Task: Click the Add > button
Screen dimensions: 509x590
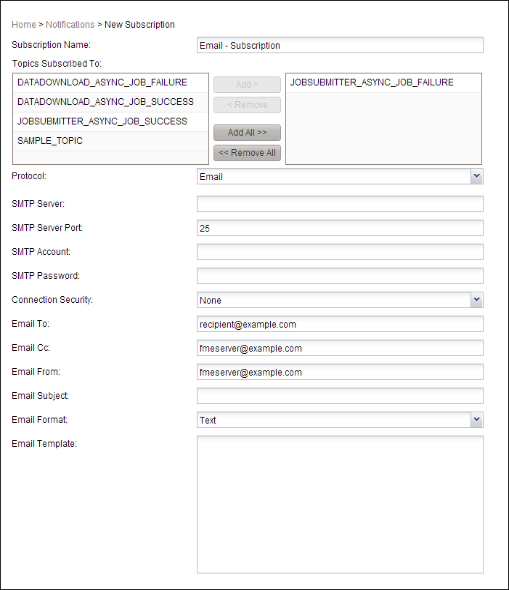Action: [247, 84]
